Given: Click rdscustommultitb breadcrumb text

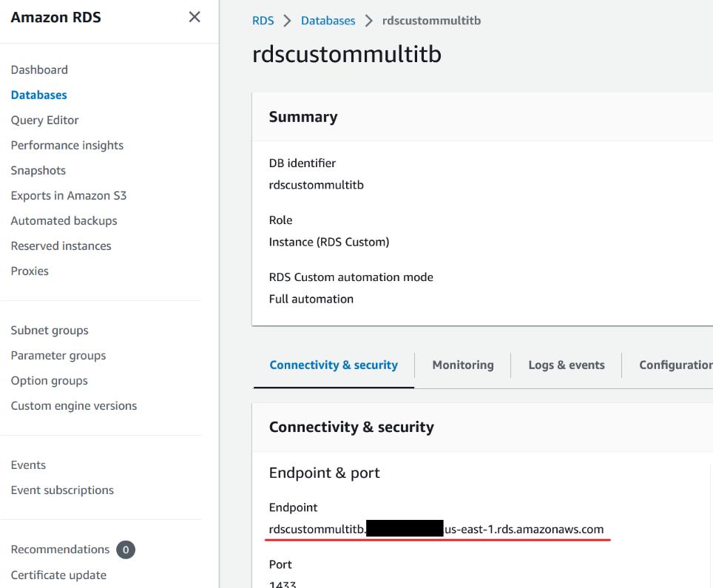Looking at the screenshot, I should pyautogui.click(x=431, y=21).
